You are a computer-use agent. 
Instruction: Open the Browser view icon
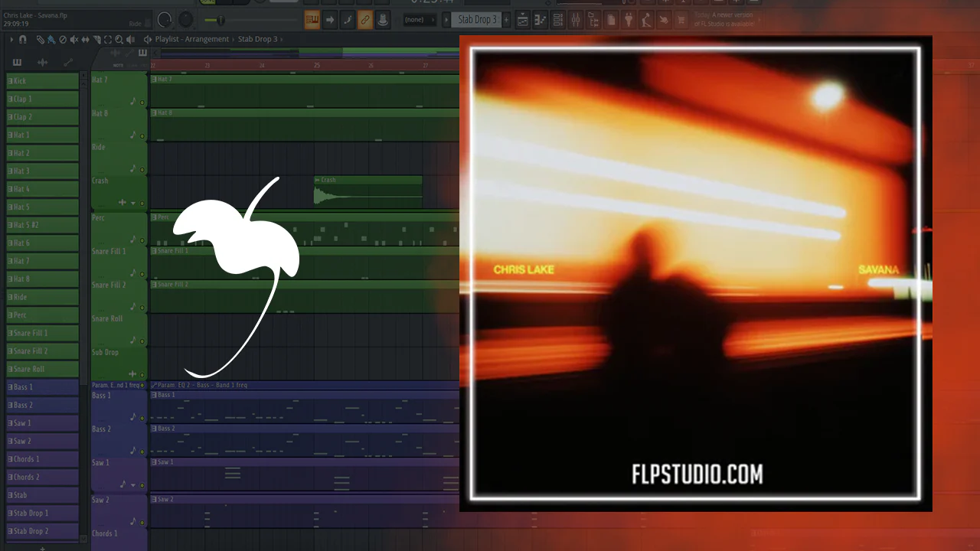[593, 20]
